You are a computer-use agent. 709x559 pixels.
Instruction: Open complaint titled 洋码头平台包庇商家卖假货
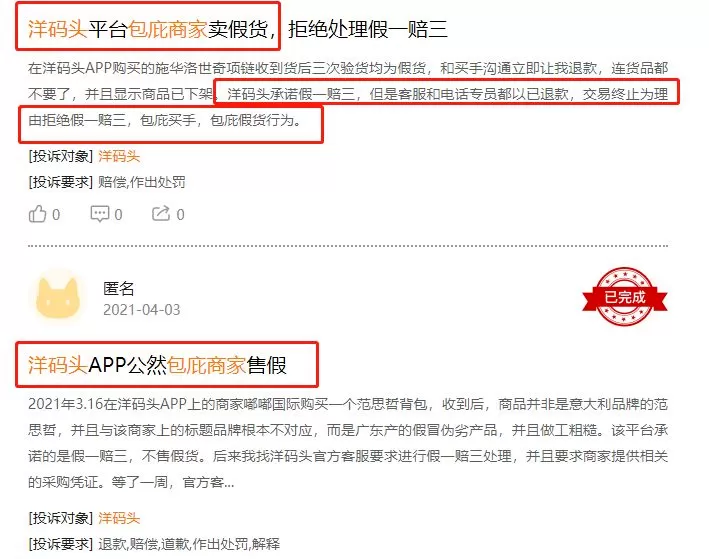point(237,29)
